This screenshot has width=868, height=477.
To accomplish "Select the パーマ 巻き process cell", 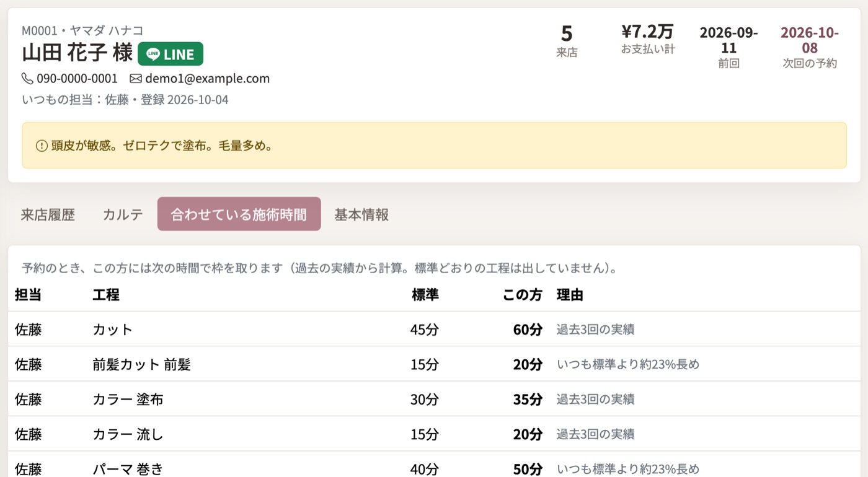I will pos(128,469).
